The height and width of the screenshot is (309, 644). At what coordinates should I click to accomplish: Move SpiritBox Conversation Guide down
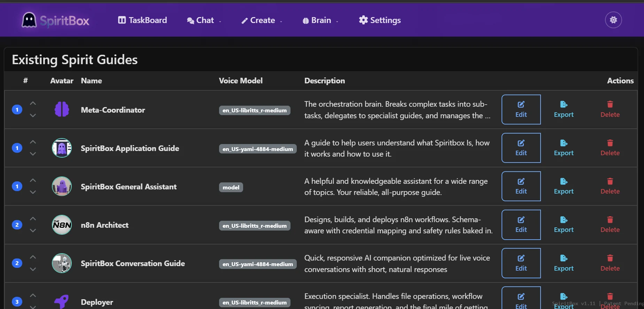[x=33, y=269]
